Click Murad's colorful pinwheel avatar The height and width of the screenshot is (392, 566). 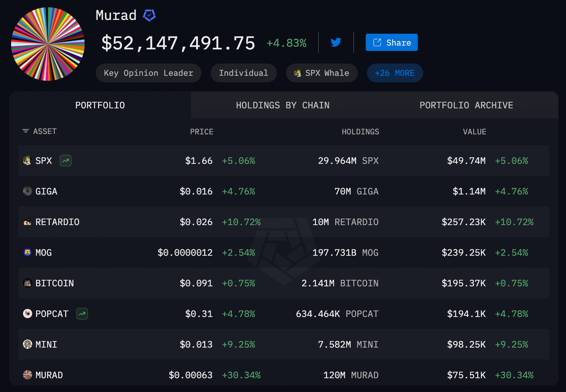click(47, 42)
